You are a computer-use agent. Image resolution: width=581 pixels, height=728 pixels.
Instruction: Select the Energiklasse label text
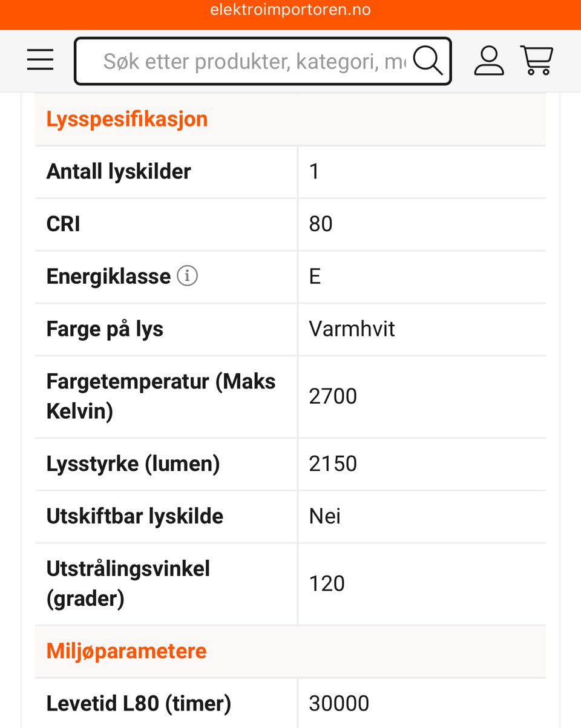(x=108, y=277)
